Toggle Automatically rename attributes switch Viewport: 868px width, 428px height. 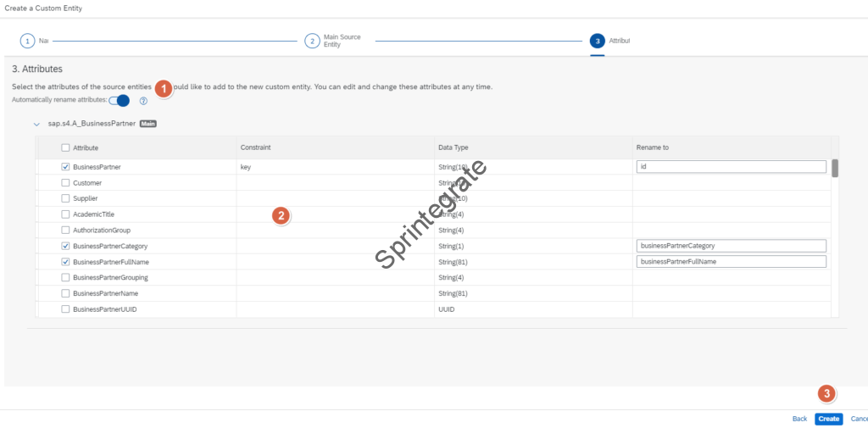(x=119, y=100)
